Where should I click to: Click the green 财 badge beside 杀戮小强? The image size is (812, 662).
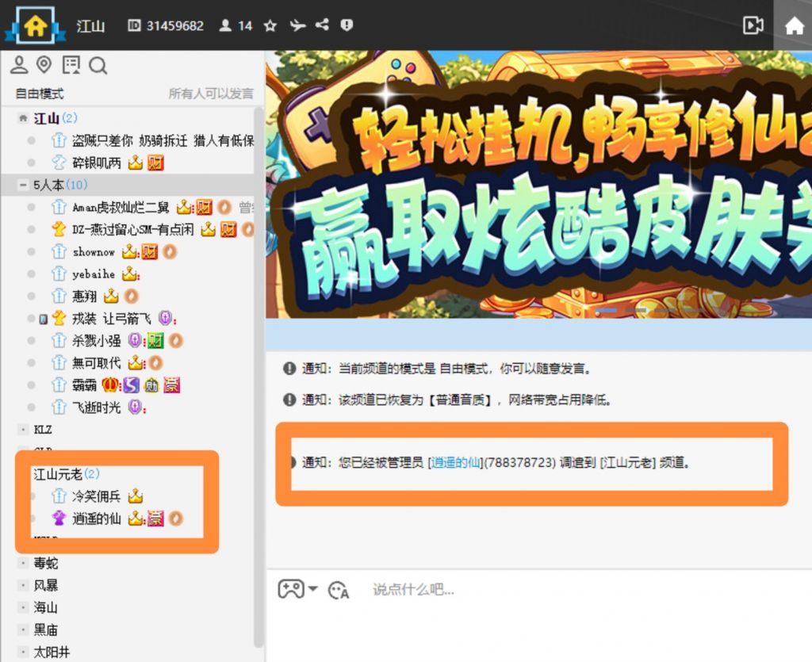click(155, 341)
